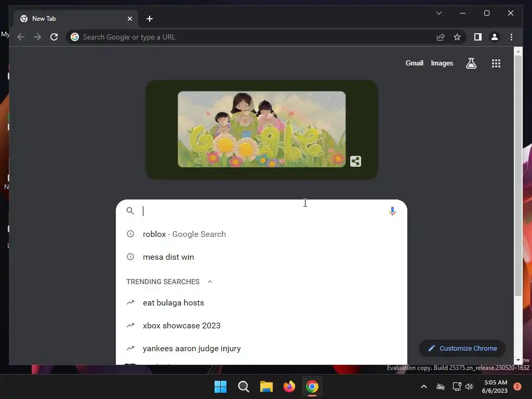Click the page vertical scrollbar

[x=518, y=175]
